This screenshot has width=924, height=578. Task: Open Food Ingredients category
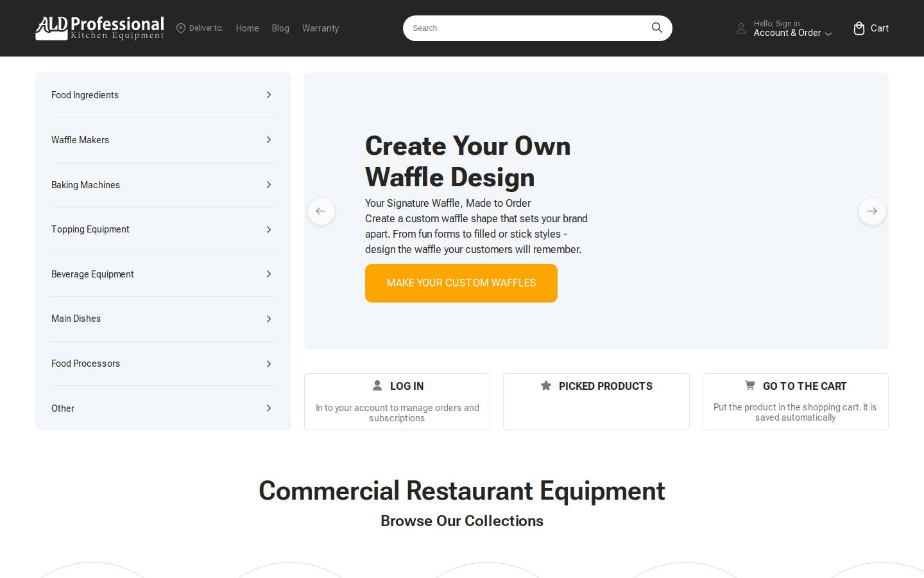coord(85,95)
